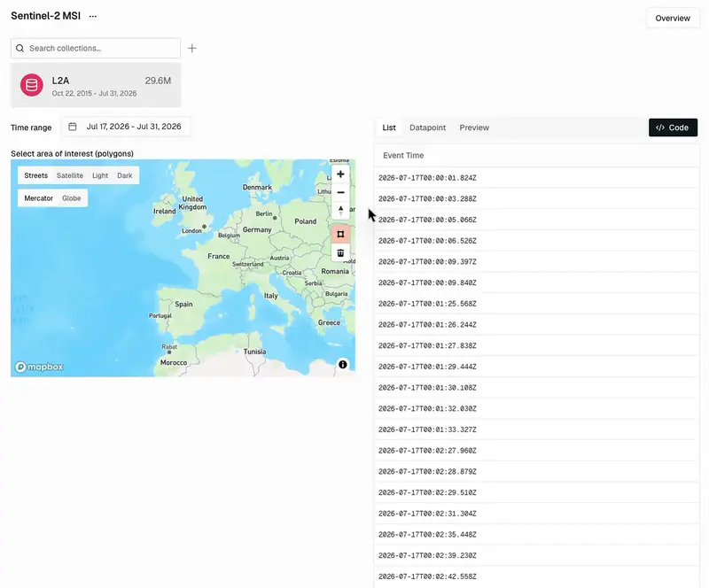Select row 2026-07-17T00:00:09.397Z
The height and width of the screenshot is (588, 709).
tap(536, 262)
